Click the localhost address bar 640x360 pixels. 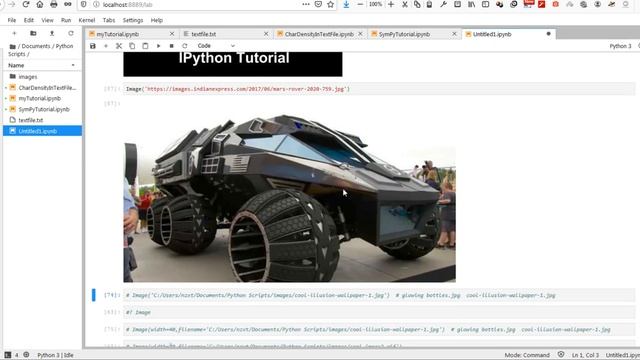coord(196,4)
